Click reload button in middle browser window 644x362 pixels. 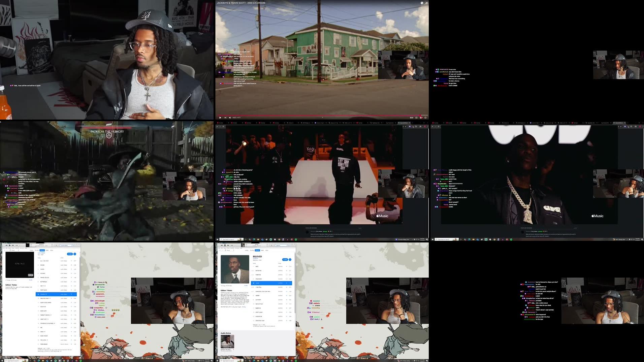pyautogui.click(x=223, y=126)
